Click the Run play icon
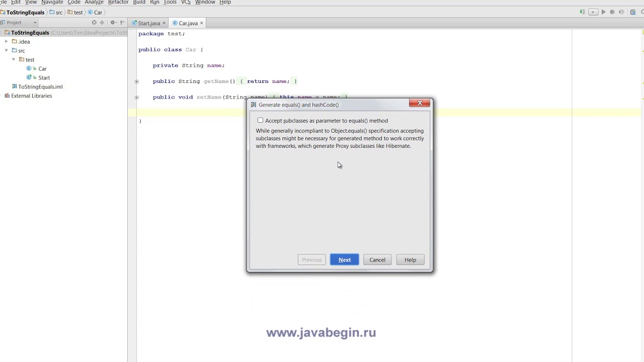 (x=603, y=12)
